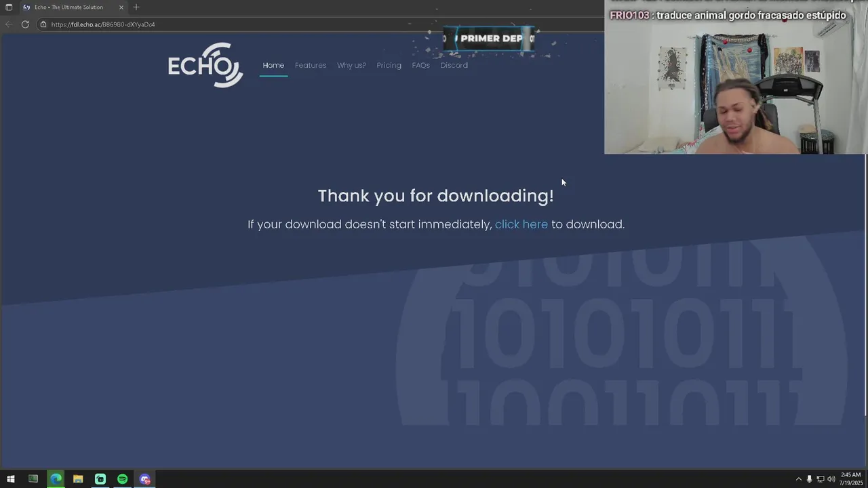Open the terminal app in taskbar
Image resolution: width=868 pixels, height=488 pixels.
coord(33,479)
